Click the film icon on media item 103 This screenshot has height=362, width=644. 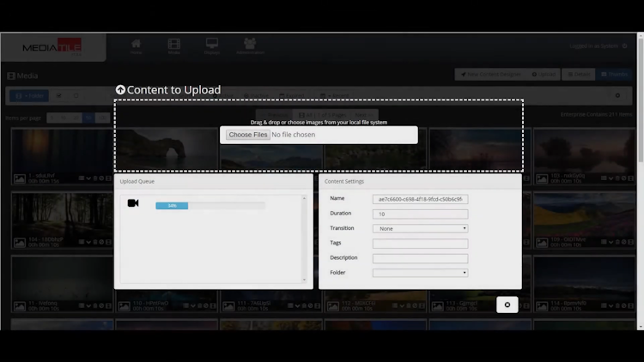point(631,178)
